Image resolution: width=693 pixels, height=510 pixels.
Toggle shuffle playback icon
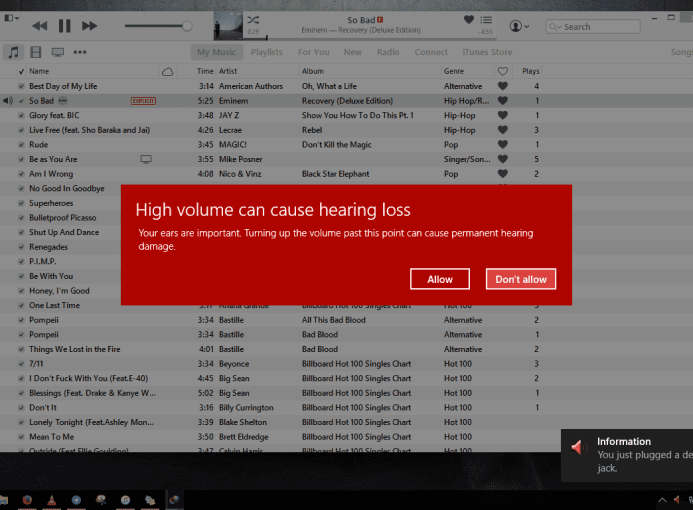(x=253, y=20)
